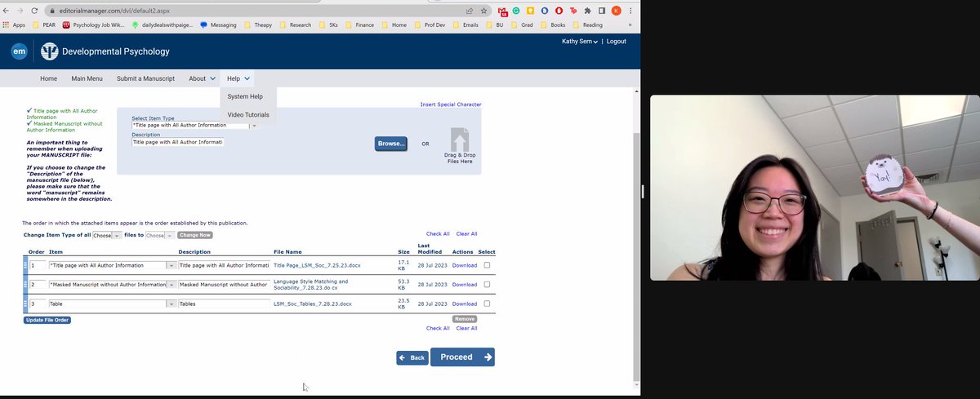980x399 pixels.
Task: Click Logout link
Action: tap(617, 41)
